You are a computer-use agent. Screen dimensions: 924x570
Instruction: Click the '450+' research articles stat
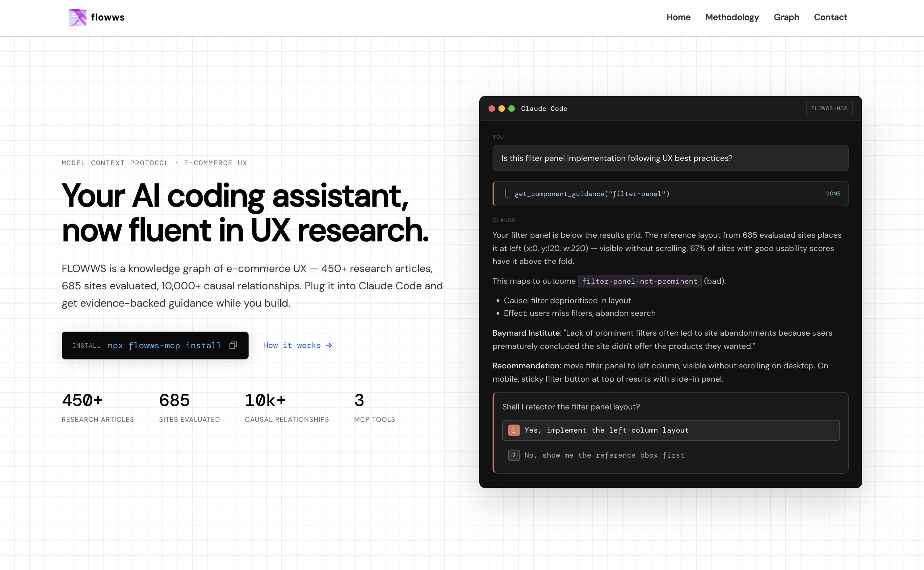(x=82, y=400)
